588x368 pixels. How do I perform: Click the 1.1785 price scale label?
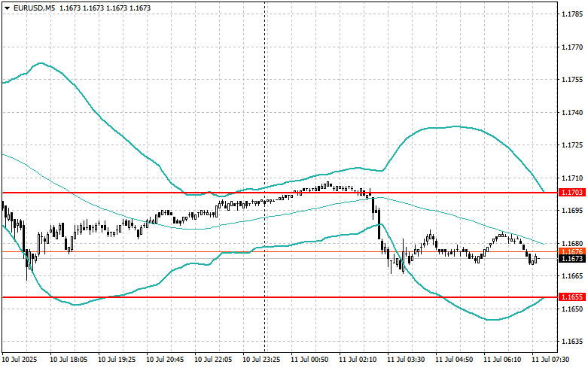point(572,14)
